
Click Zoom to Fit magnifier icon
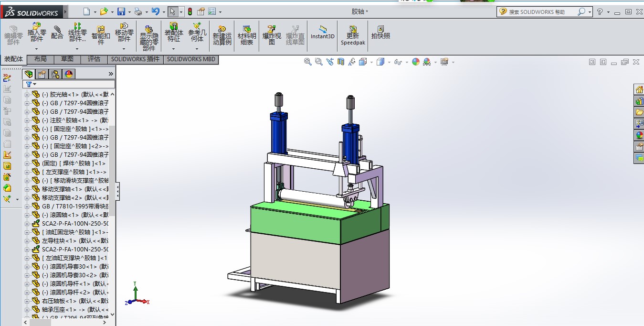pyautogui.click(x=308, y=62)
